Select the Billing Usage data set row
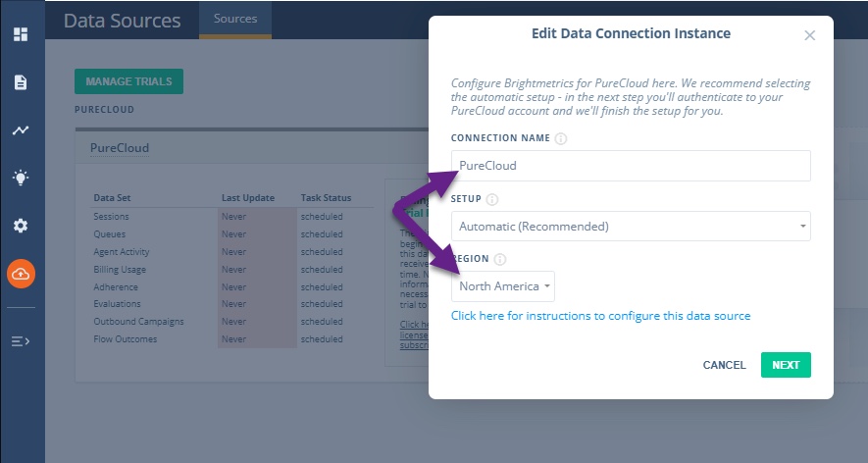 pos(232,270)
